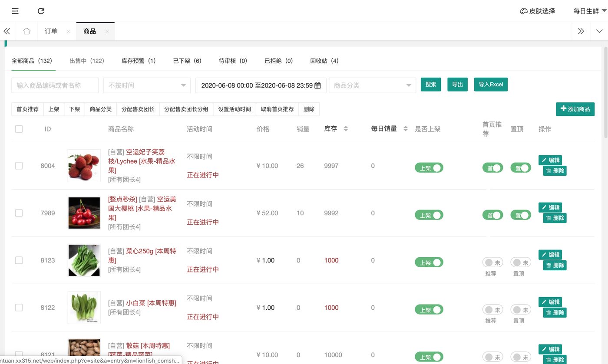Image resolution: width=608 pixels, height=364 pixels.
Task: Open the 已下架 (6) tab
Action: click(187, 61)
